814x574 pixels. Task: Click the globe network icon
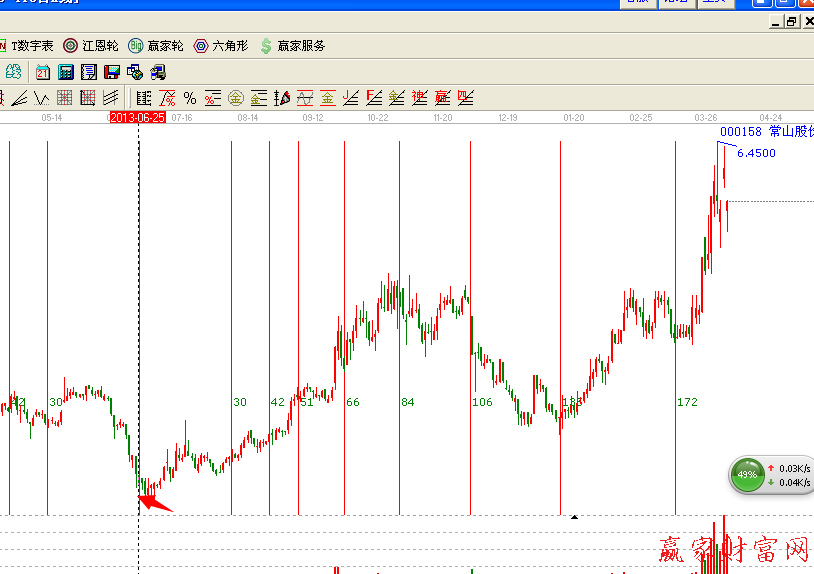(x=134, y=72)
